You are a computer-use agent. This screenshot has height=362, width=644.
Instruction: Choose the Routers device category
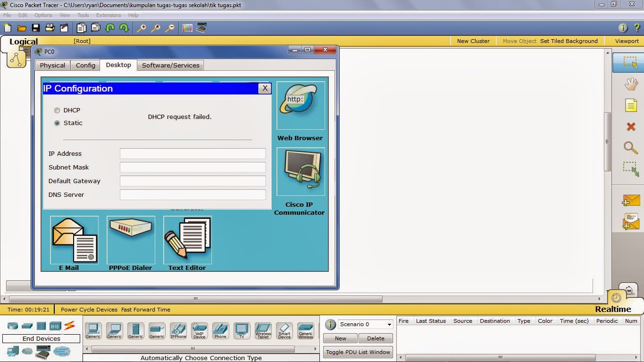12,326
